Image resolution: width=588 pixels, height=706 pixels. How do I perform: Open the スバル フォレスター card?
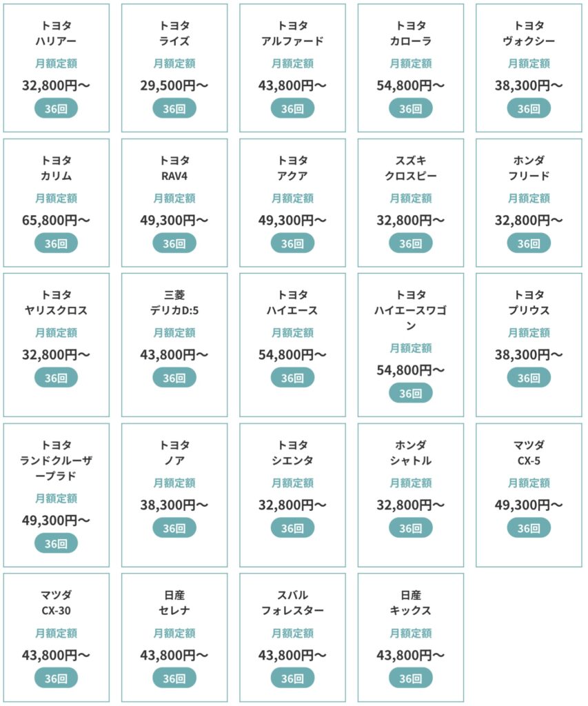pyautogui.click(x=293, y=638)
